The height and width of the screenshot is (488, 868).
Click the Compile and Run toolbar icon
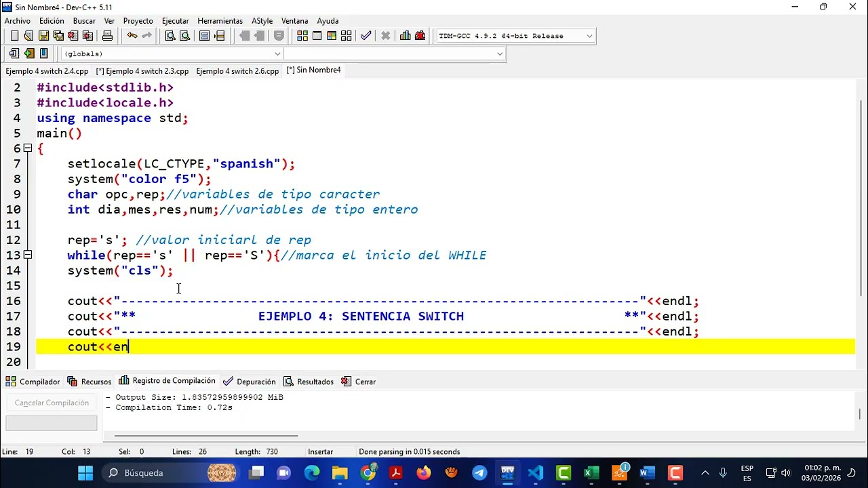(332, 36)
